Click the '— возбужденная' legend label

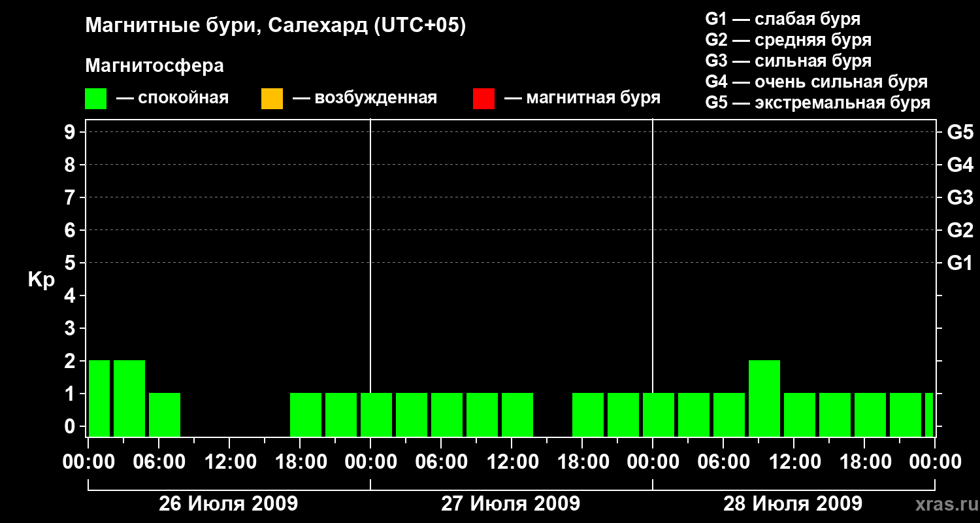tap(365, 99)
